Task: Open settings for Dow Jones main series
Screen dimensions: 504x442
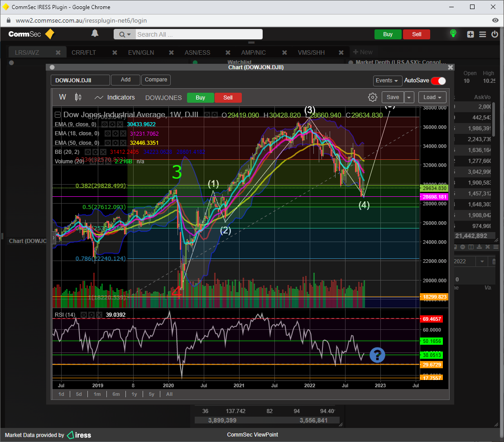Action: (214, 114)
